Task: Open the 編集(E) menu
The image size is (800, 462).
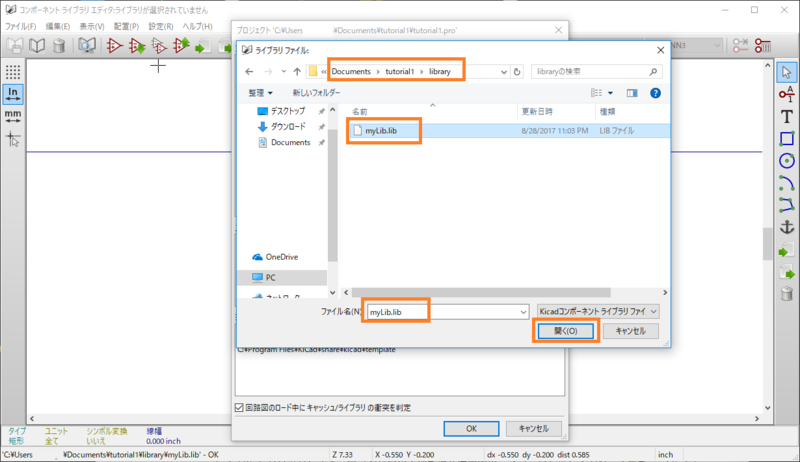Action: [x=58, y=26]
